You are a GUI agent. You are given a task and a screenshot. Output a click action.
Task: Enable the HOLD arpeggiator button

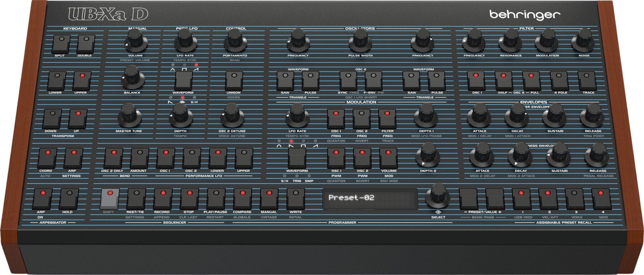click(69, 198)
